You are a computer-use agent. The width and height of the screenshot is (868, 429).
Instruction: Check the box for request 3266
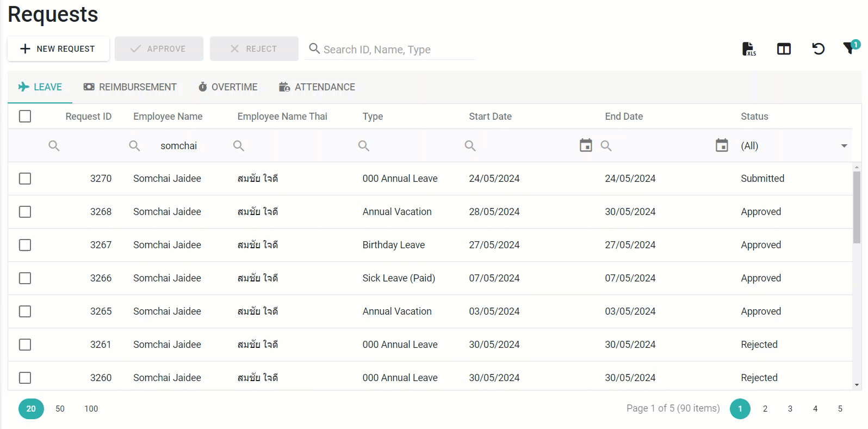(25, 278)
